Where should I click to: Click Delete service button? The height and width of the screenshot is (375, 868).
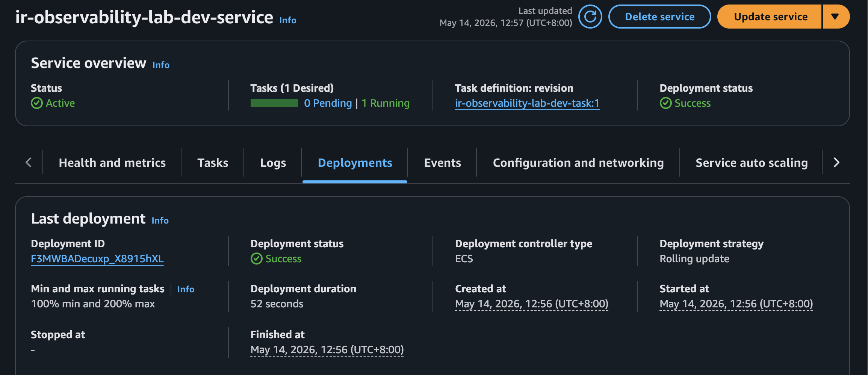(659, 17)
